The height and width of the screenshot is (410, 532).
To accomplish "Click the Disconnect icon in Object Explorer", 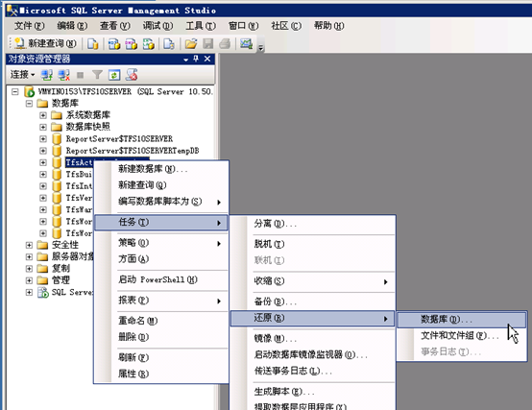I will click(x=63, y=75).
